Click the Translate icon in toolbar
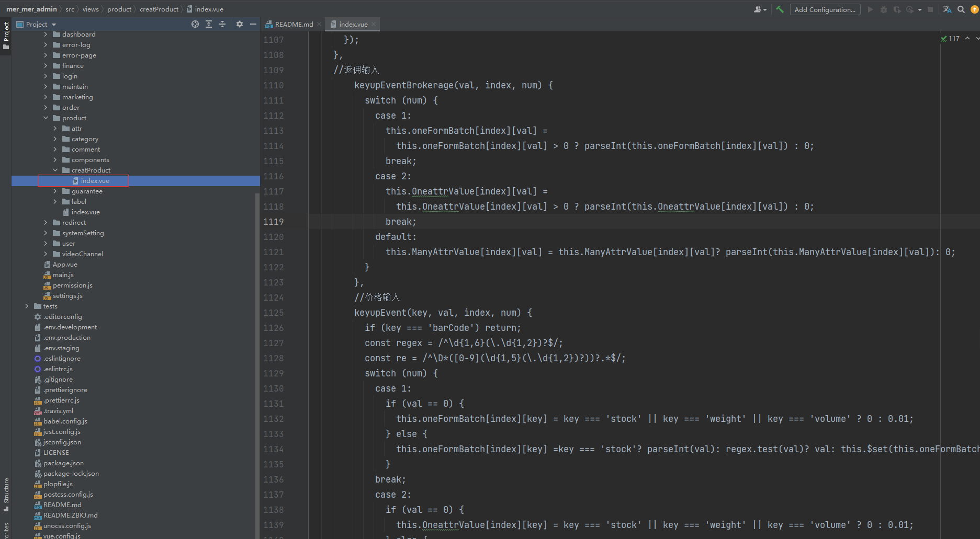 (x=947, y=9)
